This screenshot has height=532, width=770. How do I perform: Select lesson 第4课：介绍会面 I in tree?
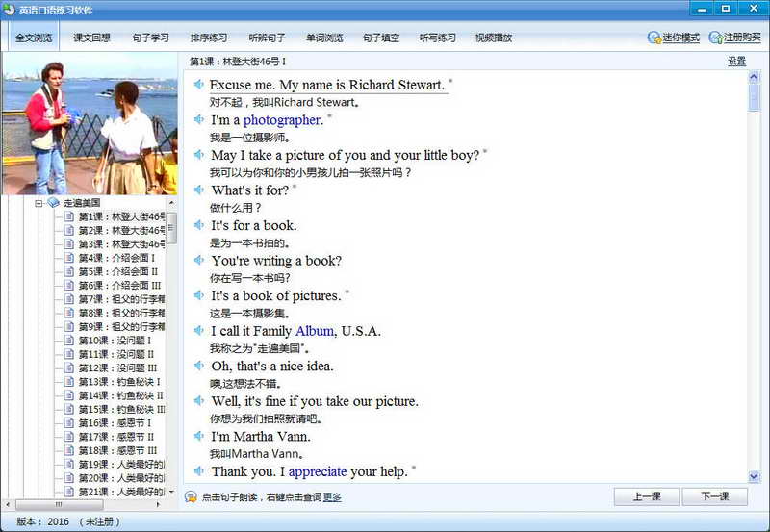point(116,258)
